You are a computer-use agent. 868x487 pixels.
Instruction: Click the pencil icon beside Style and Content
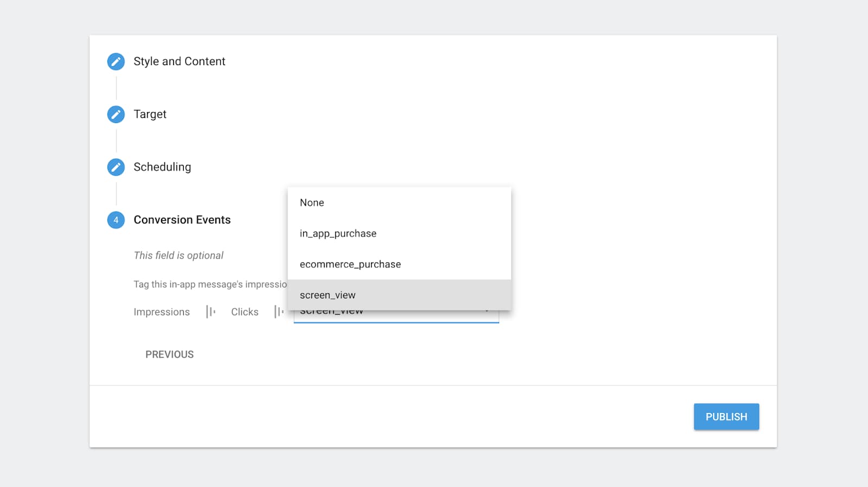[116, 61]
